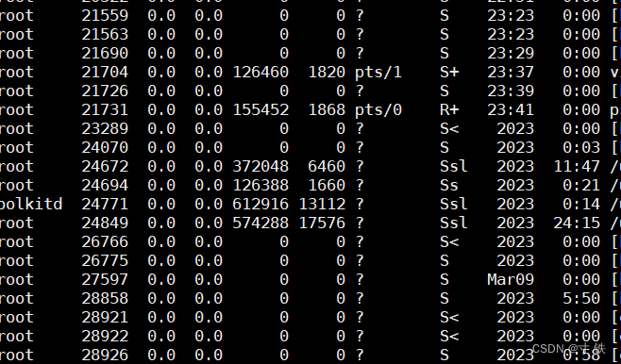Click the S+ state for PID 21704
The width and height of the screenshot is (621, 364).
coord(449,72)
